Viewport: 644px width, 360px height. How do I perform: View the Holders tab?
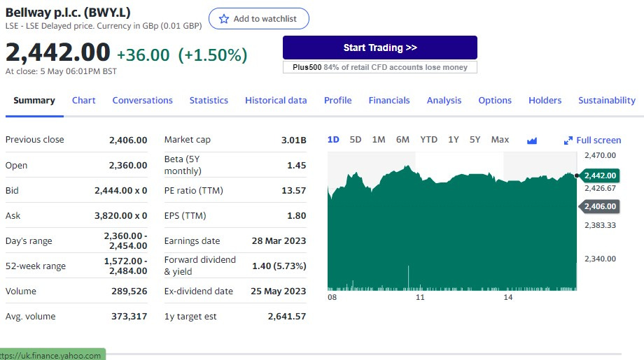click(545, 101)
